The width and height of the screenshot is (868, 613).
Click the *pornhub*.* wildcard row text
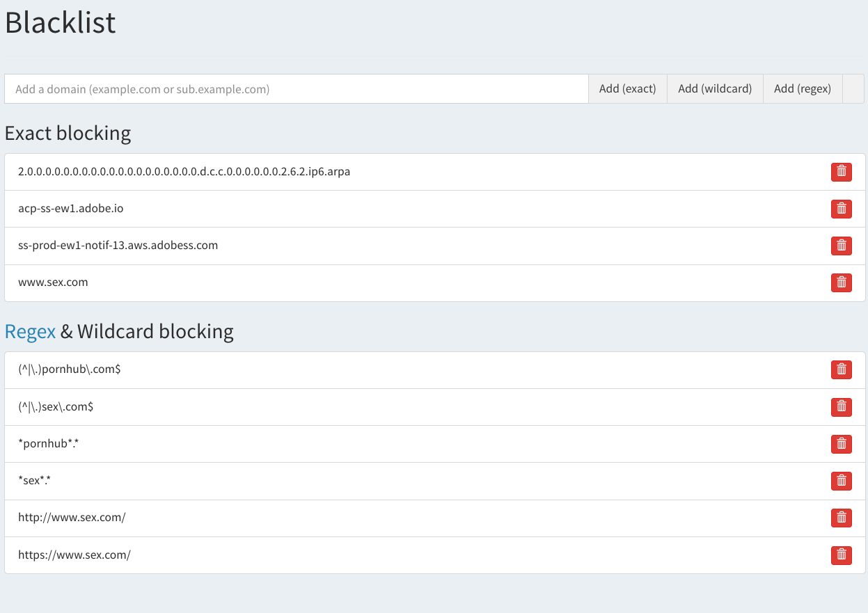(49, 443)
